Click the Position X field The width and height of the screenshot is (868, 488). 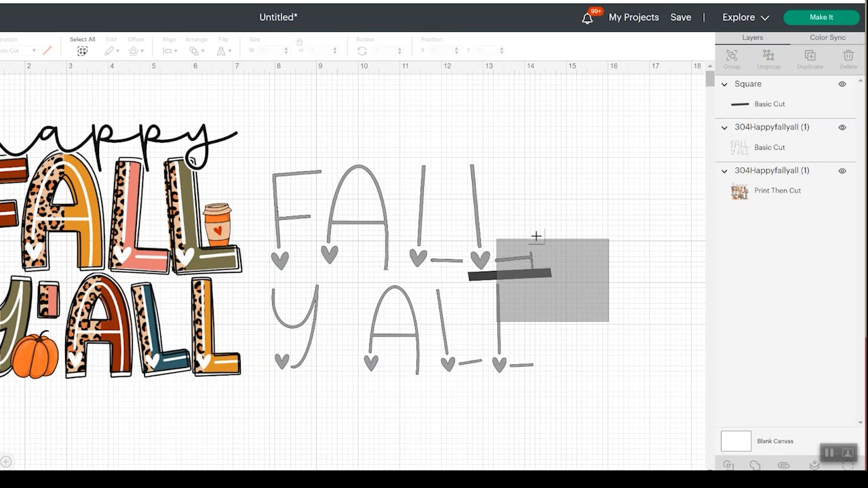(x=440, y=51)
